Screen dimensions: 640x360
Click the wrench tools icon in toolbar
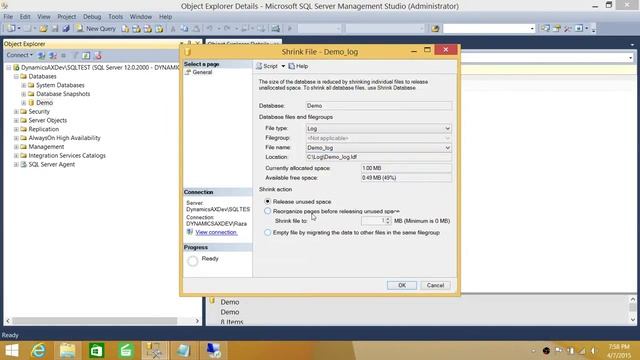[x=568, y=29]
